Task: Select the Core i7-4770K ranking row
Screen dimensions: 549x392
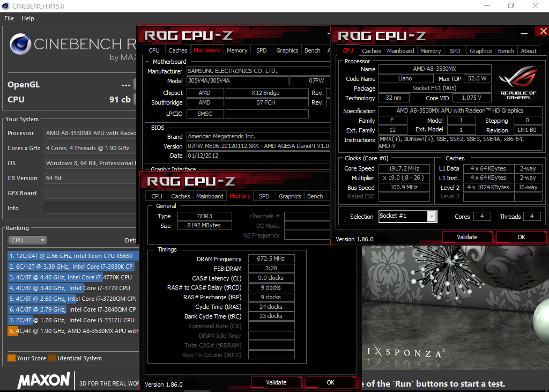Action: [x=73, y=277]
